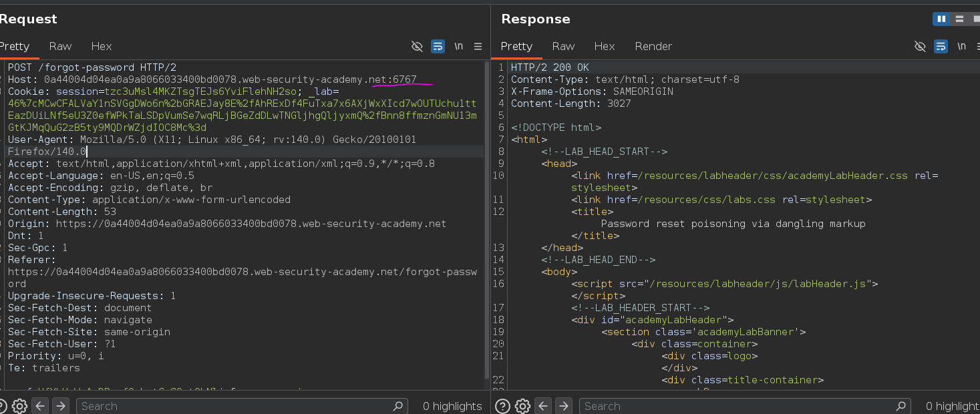Toggle \n line-break display in Request panel

click(459, 46)
